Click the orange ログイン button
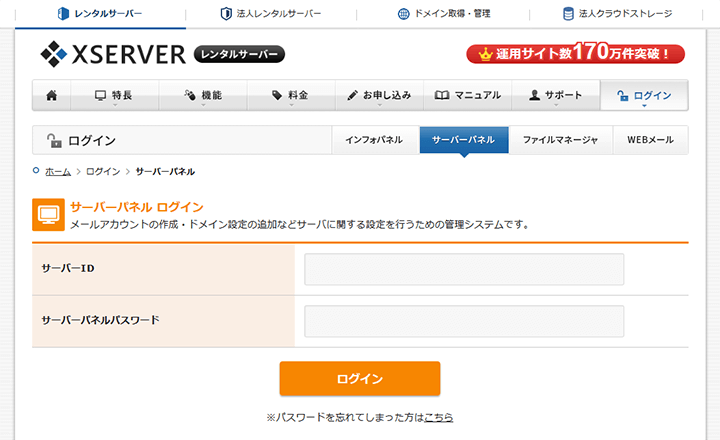This screenshot has width=720, height=440. click(360, 378)
